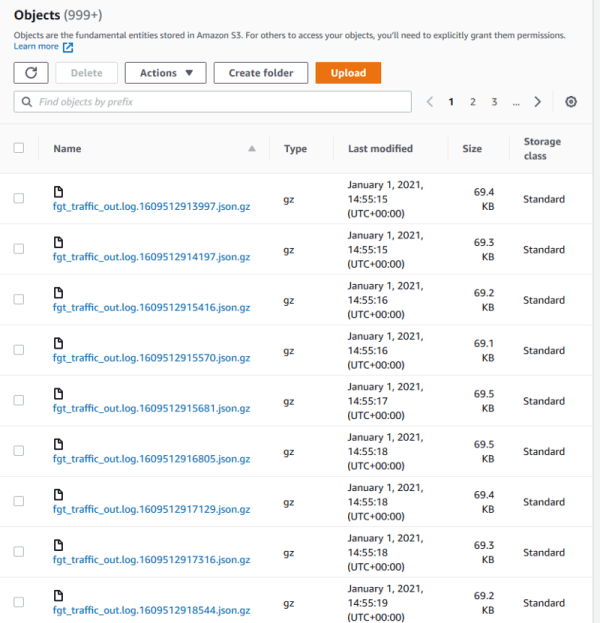Click file icon above fgt_traffic_out.log.1609512915416.json.gz

coord(58,292)
